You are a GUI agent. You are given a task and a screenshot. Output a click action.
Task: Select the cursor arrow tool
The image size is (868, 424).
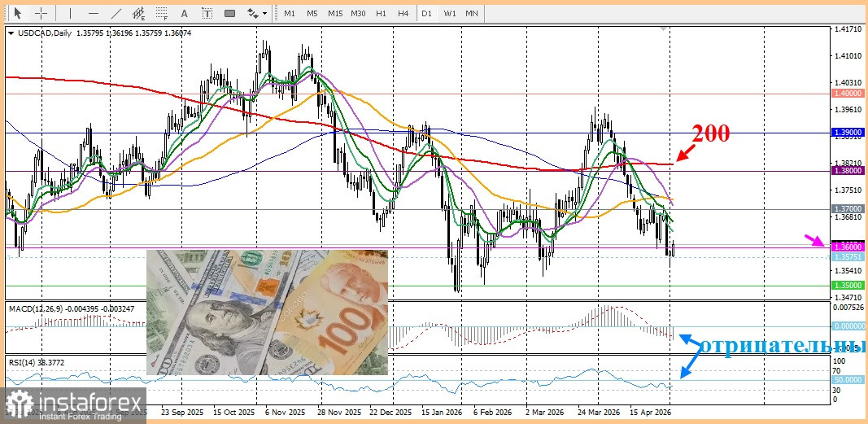point(17,13)
